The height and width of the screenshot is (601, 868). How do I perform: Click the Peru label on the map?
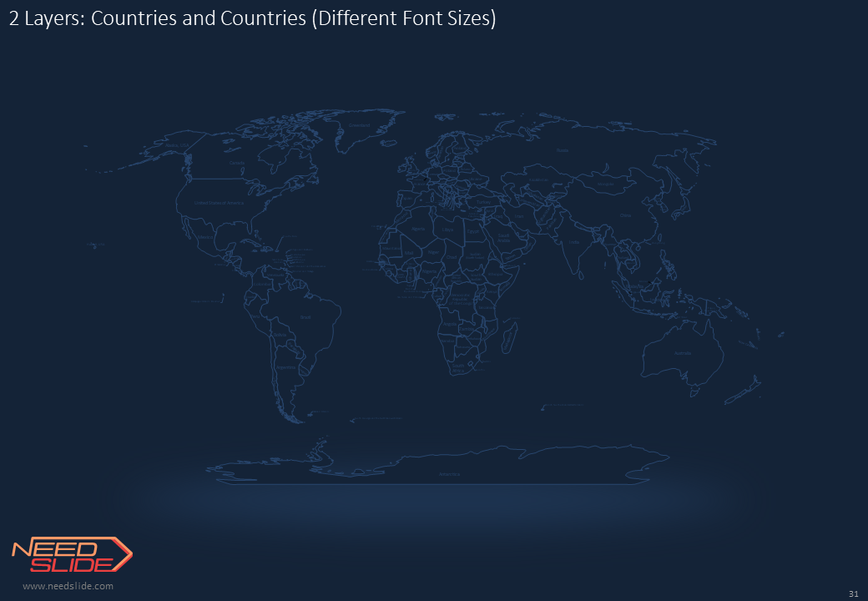(x=255, y=316)
